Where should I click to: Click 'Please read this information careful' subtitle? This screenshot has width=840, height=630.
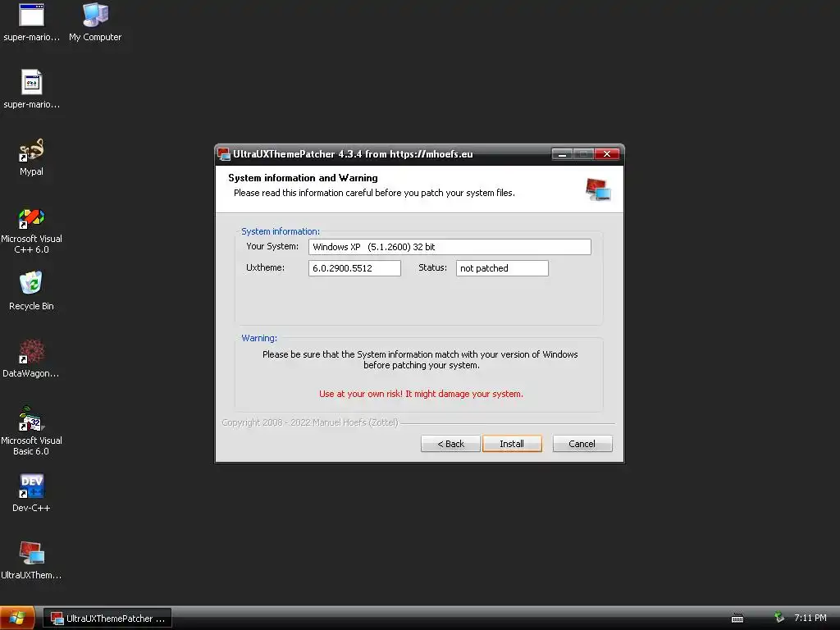[374, 193]
